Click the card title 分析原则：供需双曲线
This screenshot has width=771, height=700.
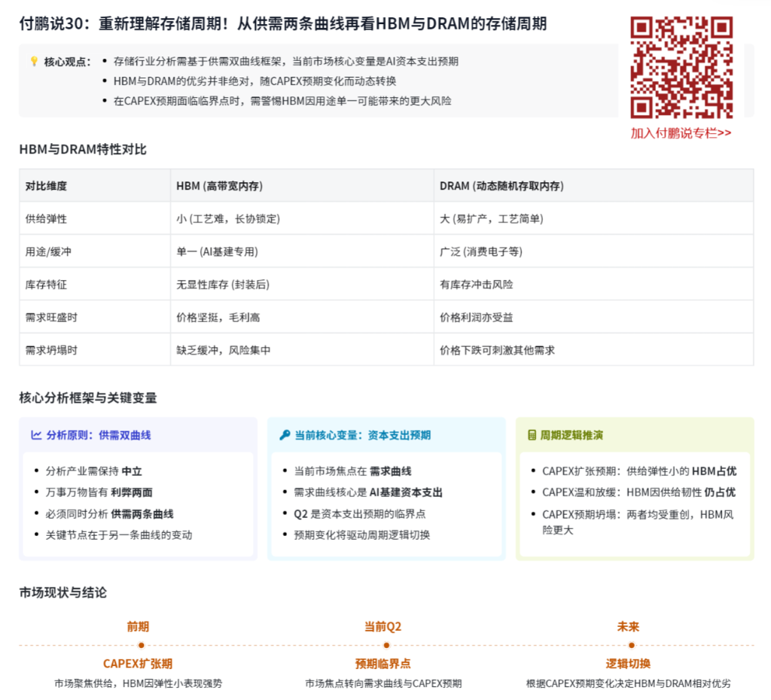[x=99, y=435]
